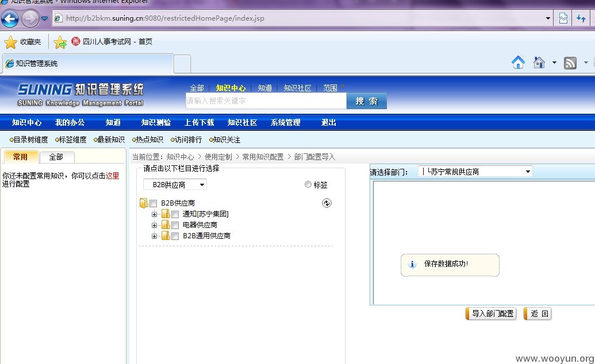Click the 搜索 search button
Viewport: 595px width, 364px height.
point(367,101)
